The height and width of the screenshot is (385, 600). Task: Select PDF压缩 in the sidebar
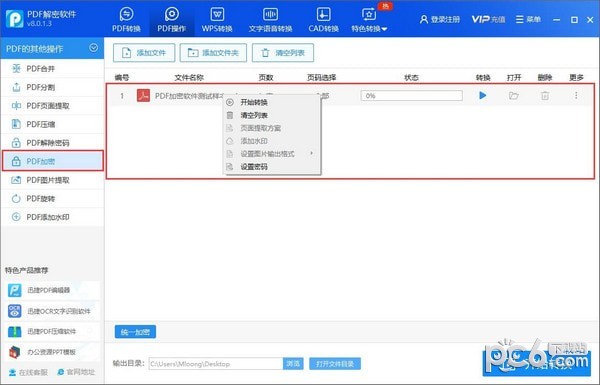(52, 124)
